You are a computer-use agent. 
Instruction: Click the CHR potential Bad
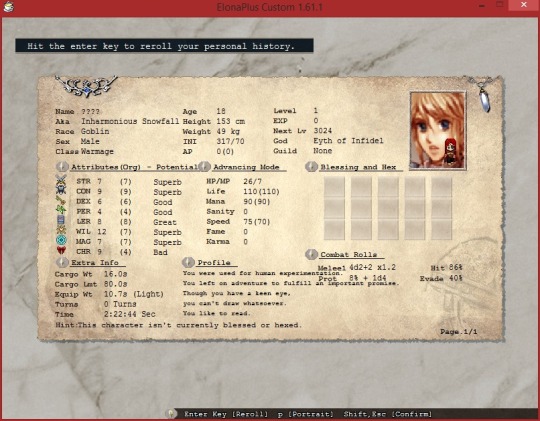[x=160, y=252]
